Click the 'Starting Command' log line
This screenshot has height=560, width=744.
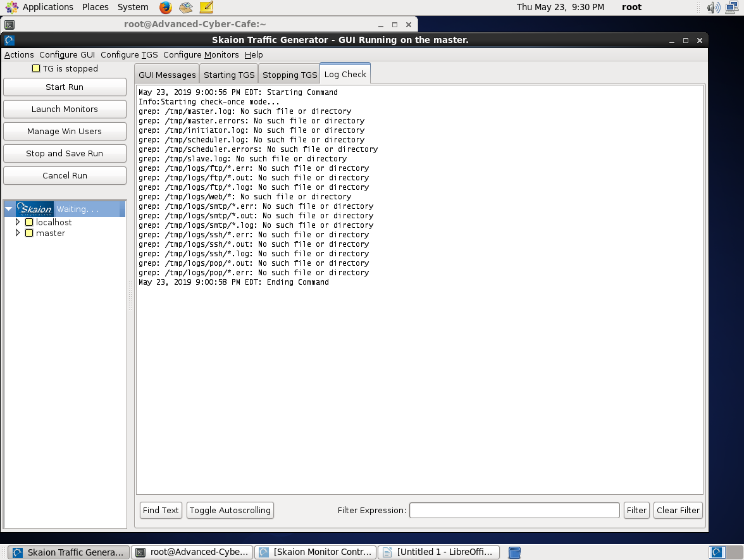(238, 92)
